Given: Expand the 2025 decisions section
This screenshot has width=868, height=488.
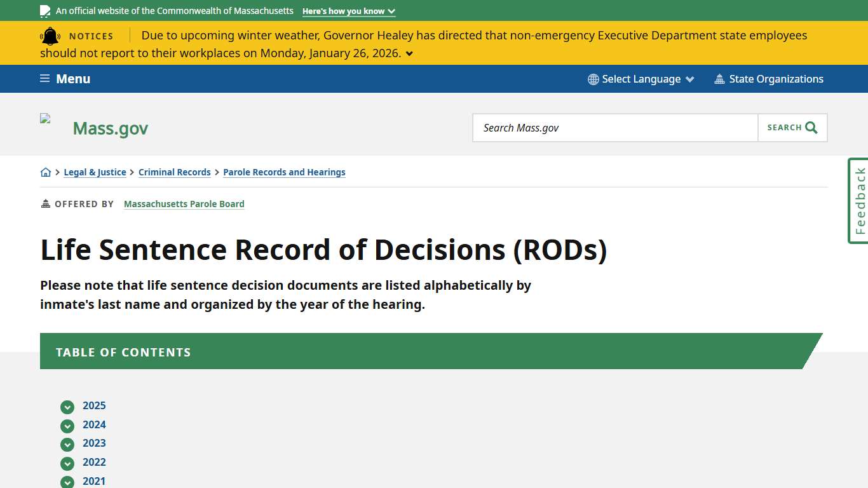Looking at the screenshot, I should pyautogui.click(x=67, y=407).
